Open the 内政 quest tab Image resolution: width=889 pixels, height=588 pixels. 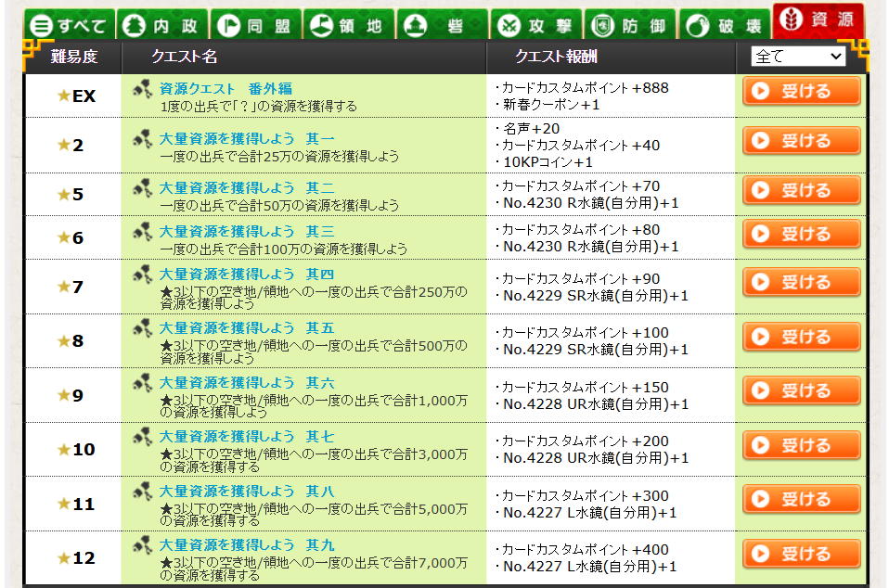163,24
